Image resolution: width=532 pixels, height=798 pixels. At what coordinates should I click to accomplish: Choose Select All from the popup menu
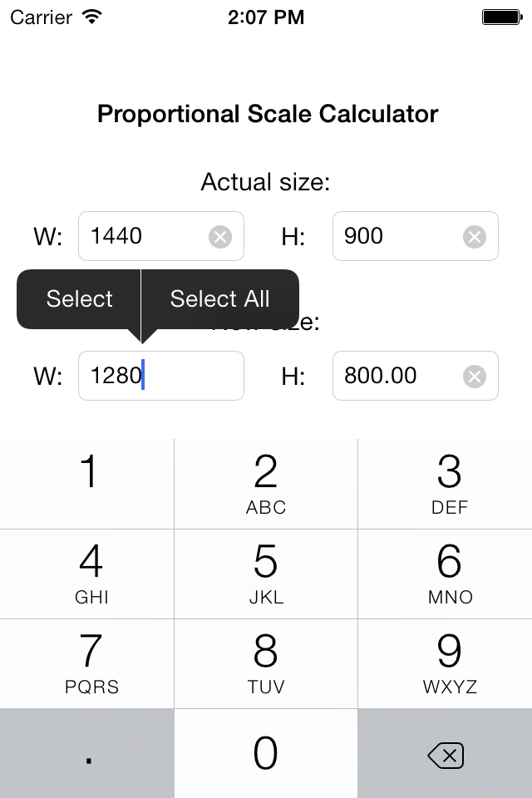(x=219, y=298)
